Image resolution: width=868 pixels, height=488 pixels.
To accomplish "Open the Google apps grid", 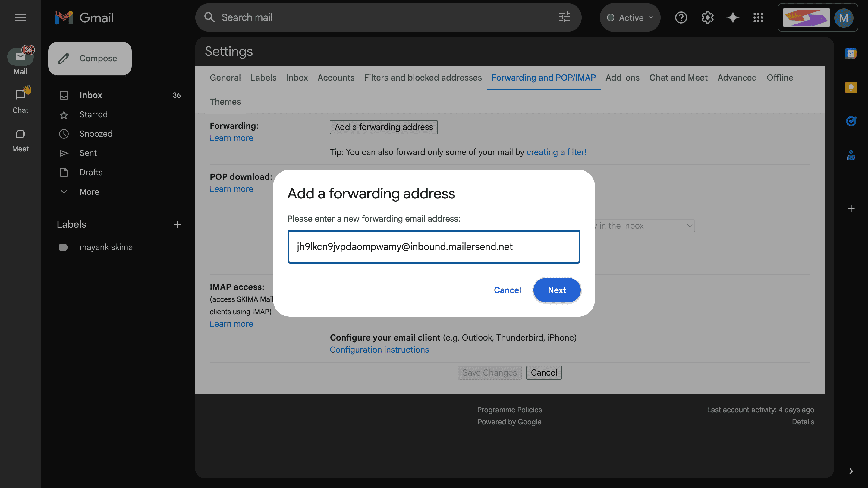I will 758,17.
